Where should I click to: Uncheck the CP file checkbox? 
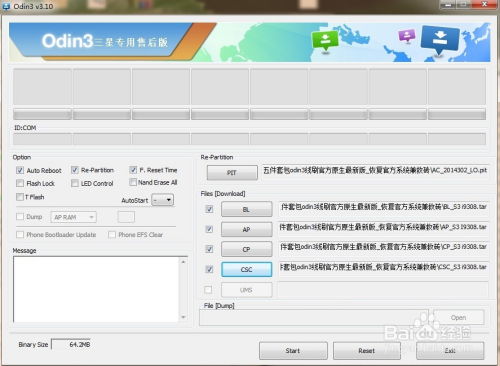[209, 249]
